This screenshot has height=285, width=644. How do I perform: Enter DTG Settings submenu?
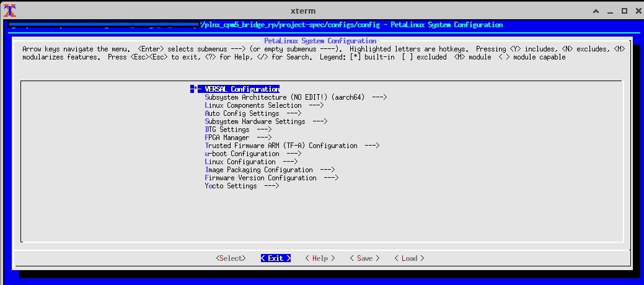pos(238,129)
